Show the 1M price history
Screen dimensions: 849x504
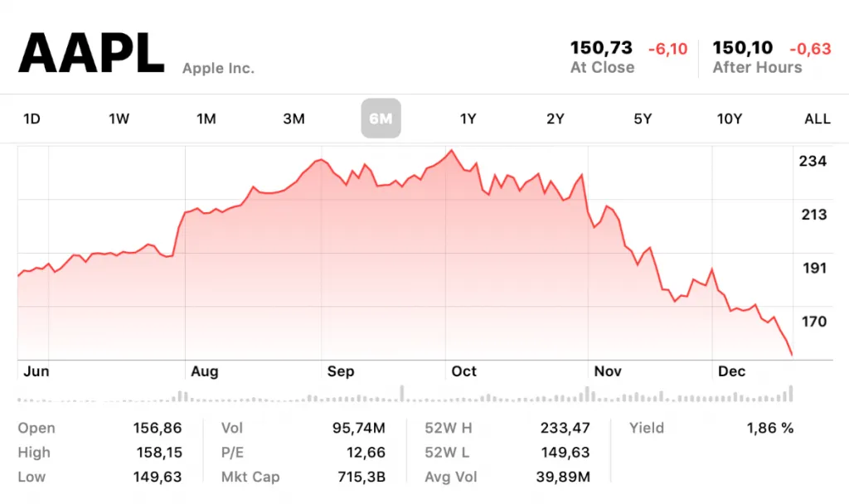point(206,119)
